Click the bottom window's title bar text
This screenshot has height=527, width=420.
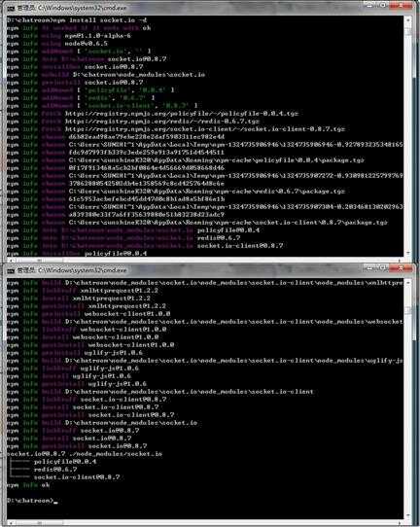tap(72, 270)
